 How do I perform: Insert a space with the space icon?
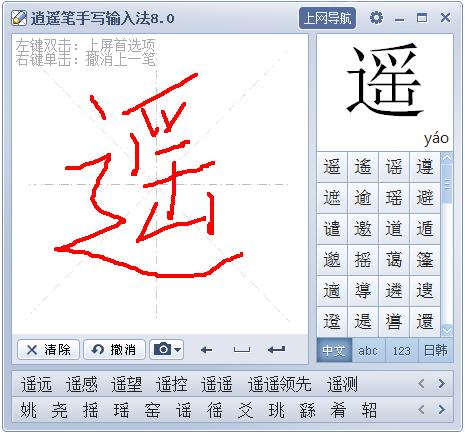[242, 350]
